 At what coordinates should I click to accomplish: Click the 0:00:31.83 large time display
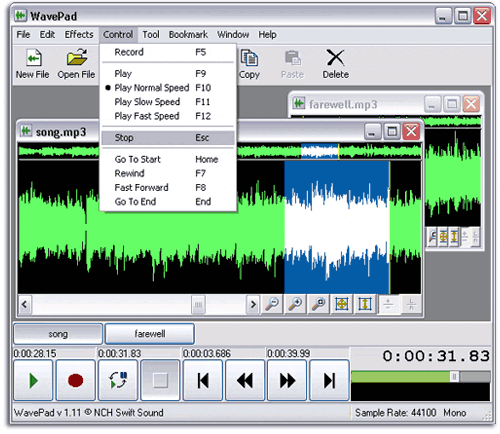pos(436,356)
